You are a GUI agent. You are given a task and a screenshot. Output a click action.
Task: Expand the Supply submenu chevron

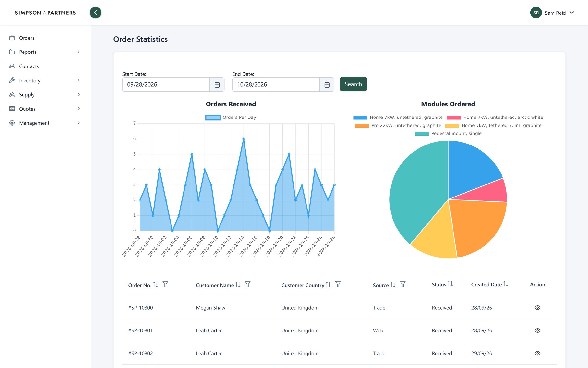[x=79, y=94]
